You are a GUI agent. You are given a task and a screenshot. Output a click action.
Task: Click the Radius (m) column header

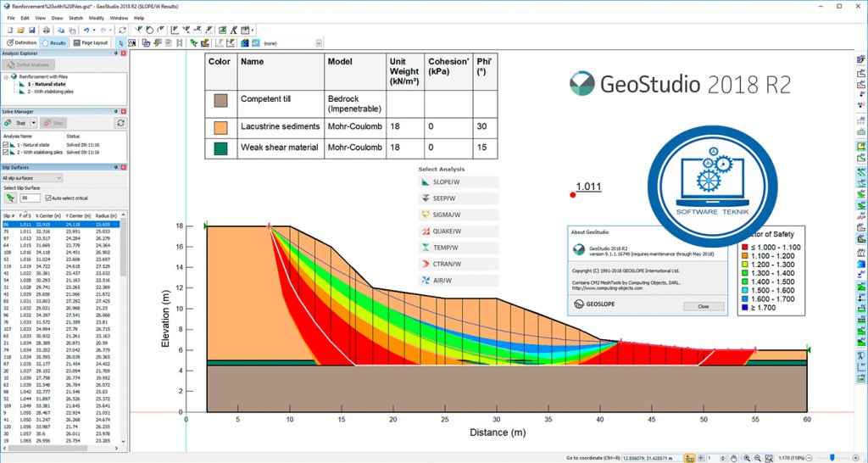[104, 215]
